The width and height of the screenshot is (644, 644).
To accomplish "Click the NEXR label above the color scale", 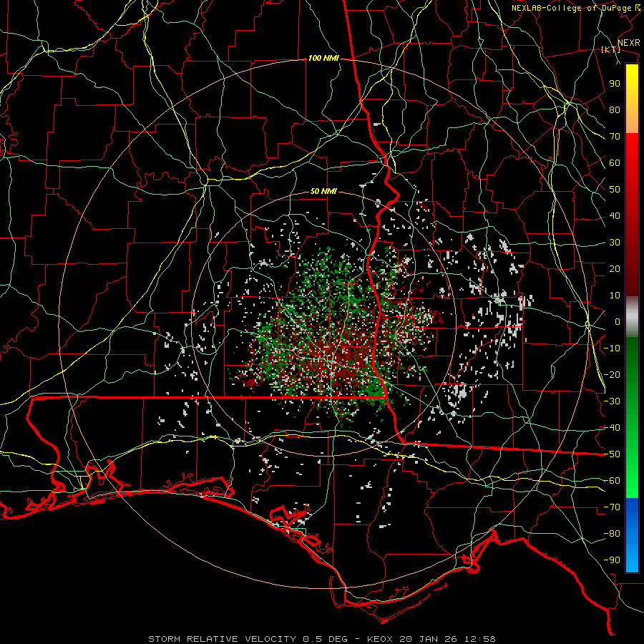I will pyautogui.click(x=629, y=43).
